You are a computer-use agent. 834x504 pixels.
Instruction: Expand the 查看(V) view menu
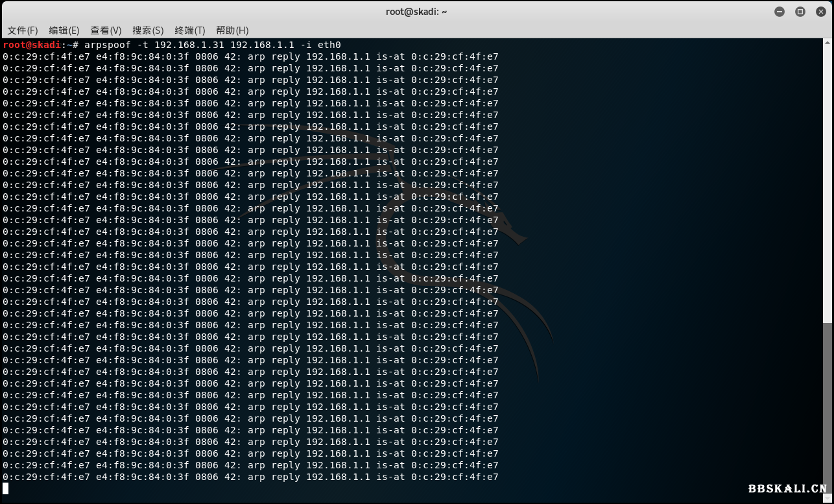[x=106, y=30]
